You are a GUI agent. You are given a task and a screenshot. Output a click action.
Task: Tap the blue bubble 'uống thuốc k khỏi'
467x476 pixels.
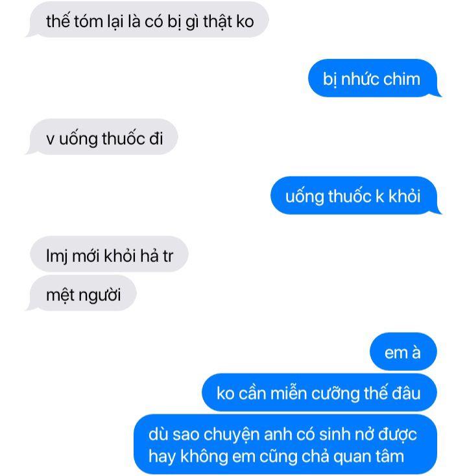point(356,195)
